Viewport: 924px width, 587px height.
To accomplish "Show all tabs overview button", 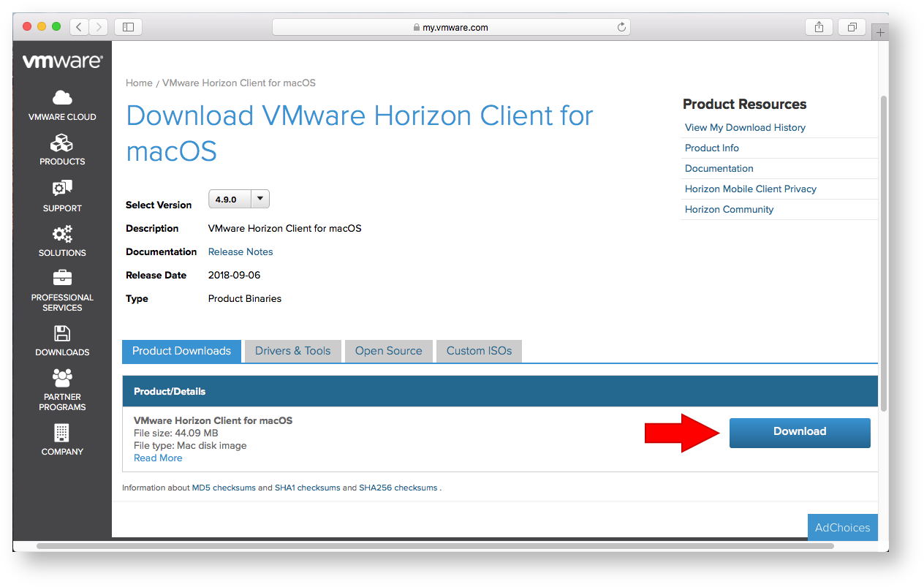I will click(852, 27).
